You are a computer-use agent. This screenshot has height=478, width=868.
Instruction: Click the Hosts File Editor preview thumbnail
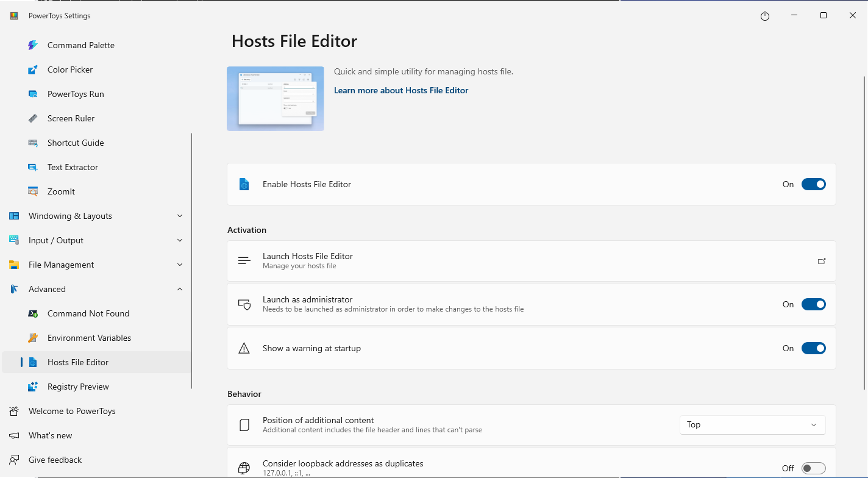[276, 99]
